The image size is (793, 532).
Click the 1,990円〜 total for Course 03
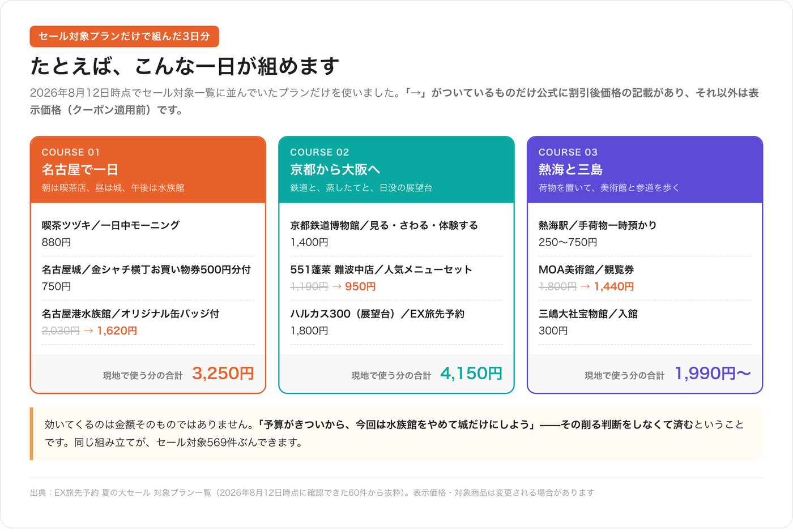pyautogui.click(x=713, y=374)
